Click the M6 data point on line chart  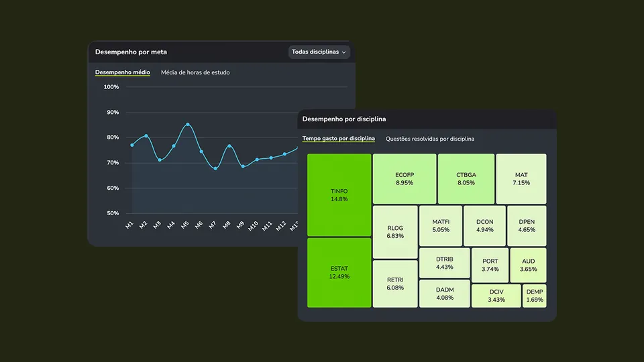point(201,152)
